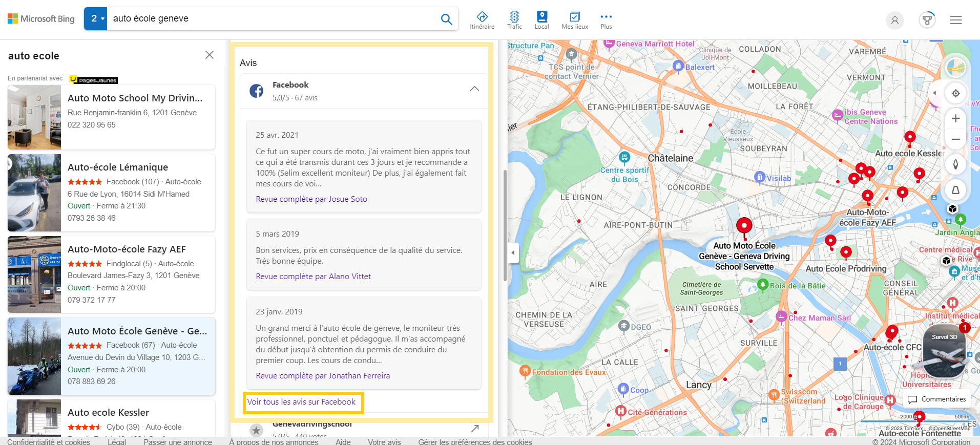Click the Balexert shopping map marker
The image size is (980, 445).
(x=678, y=66)
